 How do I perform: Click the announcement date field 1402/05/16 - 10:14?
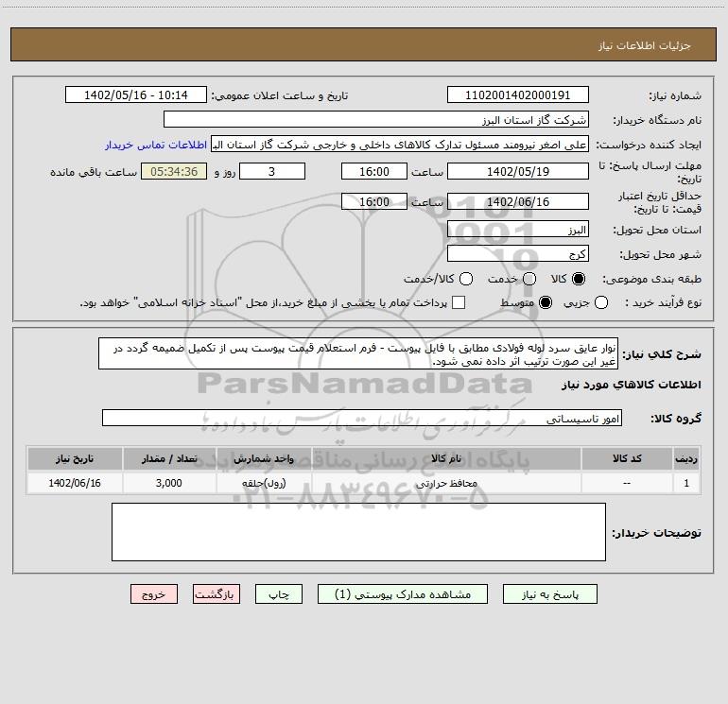point(136,95)
